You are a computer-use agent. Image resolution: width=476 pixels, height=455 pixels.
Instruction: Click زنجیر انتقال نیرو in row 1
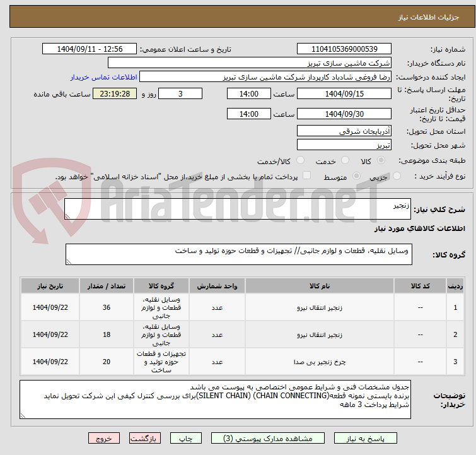tap(320, 307)
